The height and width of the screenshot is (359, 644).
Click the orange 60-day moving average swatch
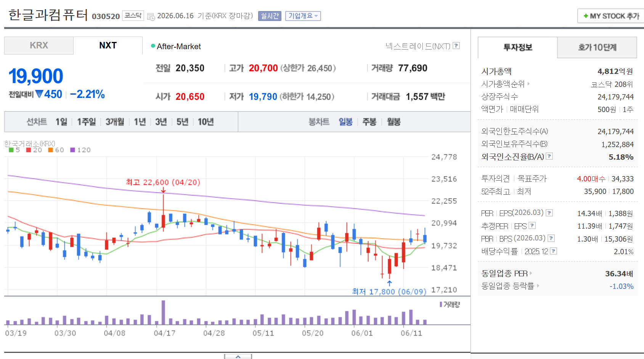pos(50,150)
